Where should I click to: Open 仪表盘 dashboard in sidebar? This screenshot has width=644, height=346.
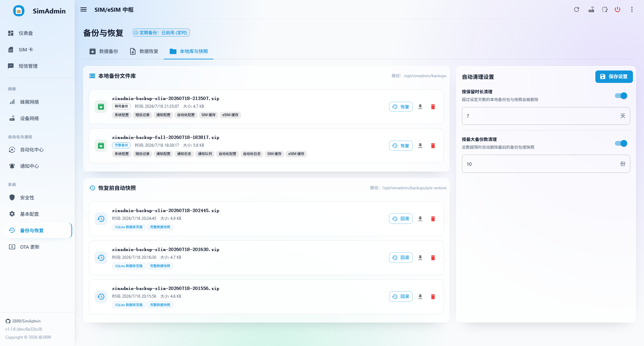coord(37,33)
